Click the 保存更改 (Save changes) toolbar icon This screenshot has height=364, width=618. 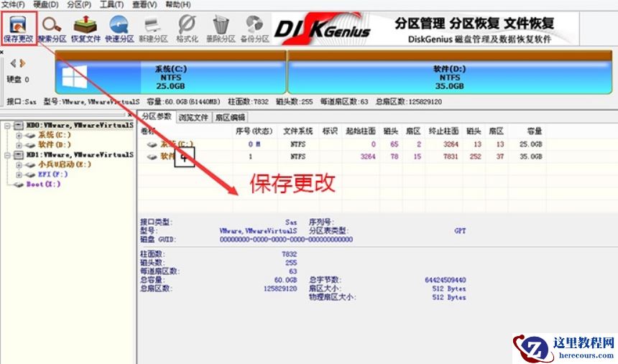click(x=18, y=28)
